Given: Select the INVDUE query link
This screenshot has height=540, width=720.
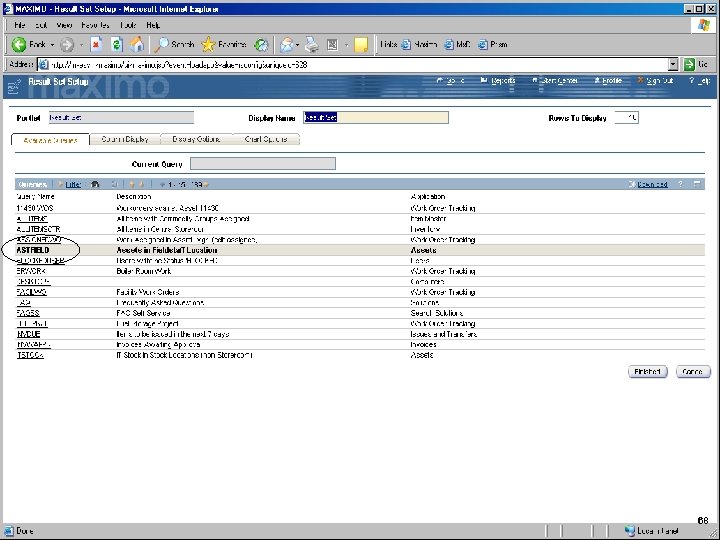Looking at the screenshot, I should pyautogui.click(x=28, y=334).
